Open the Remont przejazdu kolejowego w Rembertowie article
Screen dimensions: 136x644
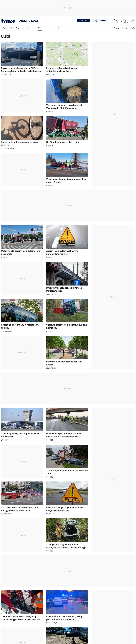(x=61, y=70)
